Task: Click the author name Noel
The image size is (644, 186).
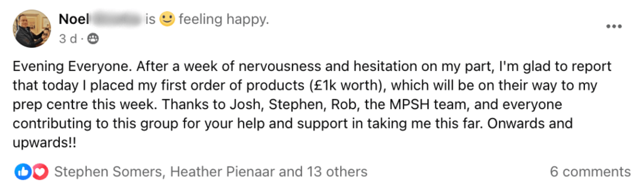Action: click(x=74, y=19)
